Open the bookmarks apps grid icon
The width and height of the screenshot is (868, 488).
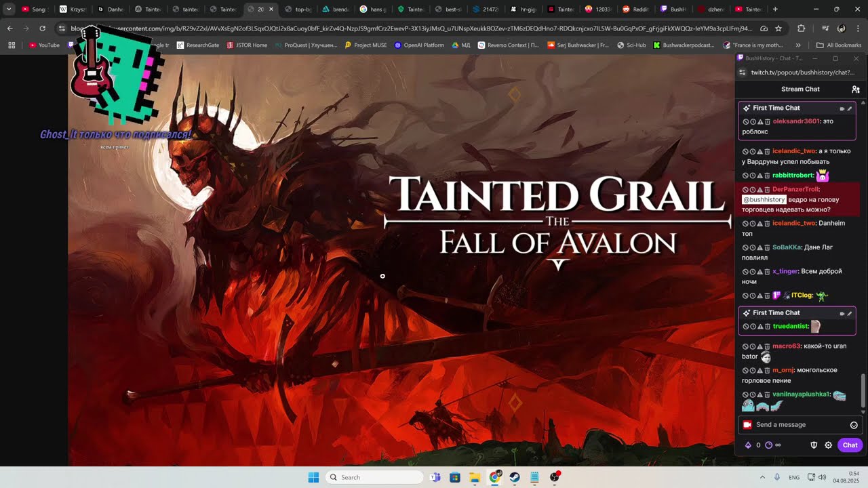click(x=12, y=45)
